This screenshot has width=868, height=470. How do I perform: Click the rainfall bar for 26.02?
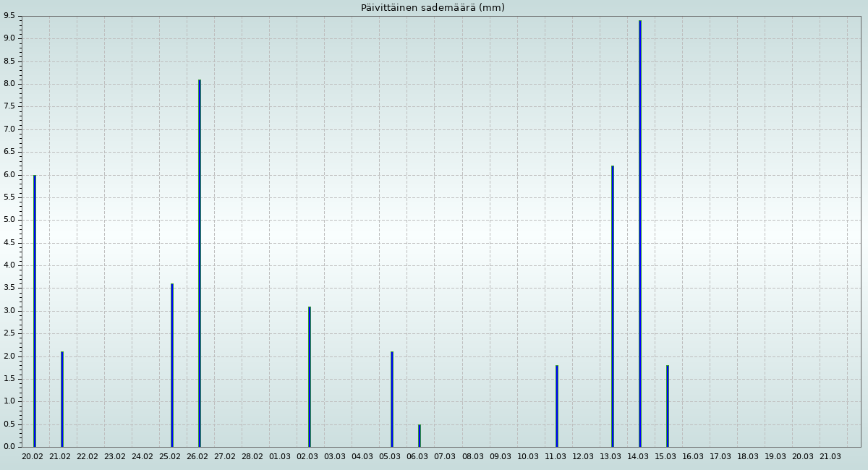tap(200, 263)
